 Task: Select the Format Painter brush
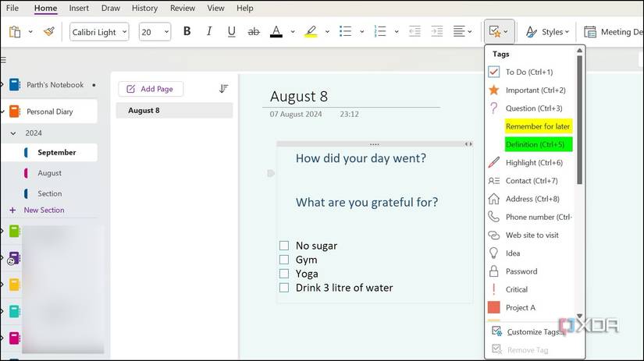coord(49,32)
